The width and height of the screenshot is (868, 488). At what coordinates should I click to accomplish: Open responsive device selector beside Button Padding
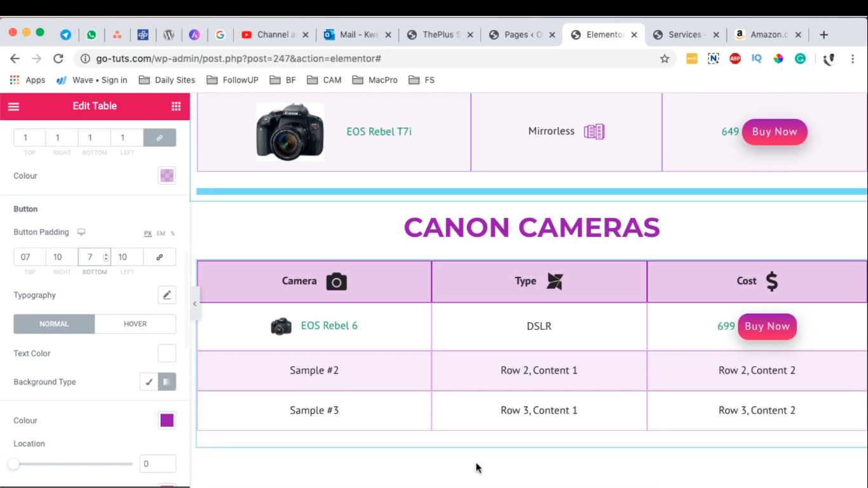[x=81, y=233]
